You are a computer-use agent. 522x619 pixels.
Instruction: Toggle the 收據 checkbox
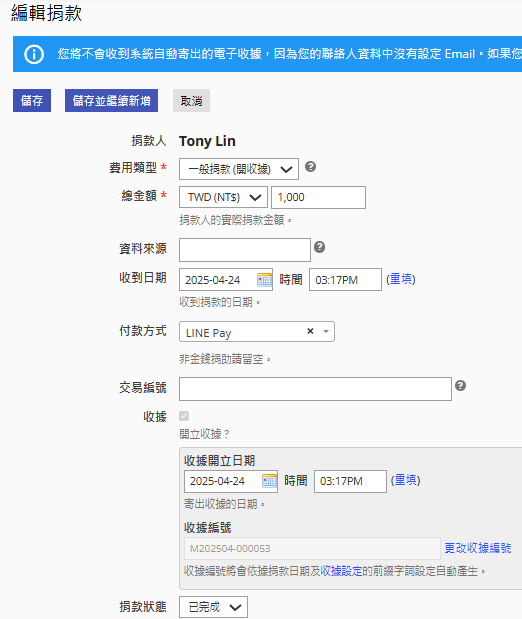(x=184, y=416)
